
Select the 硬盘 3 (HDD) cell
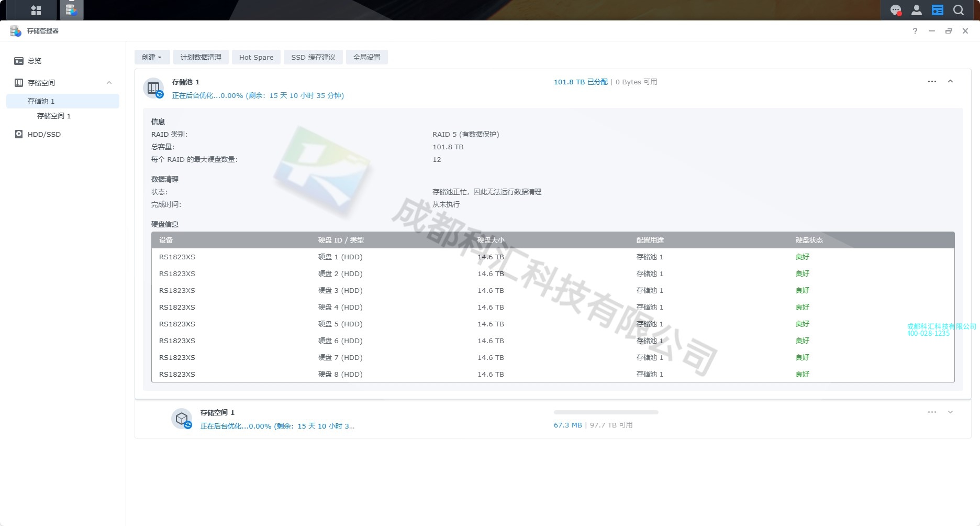tap(340, 290)
